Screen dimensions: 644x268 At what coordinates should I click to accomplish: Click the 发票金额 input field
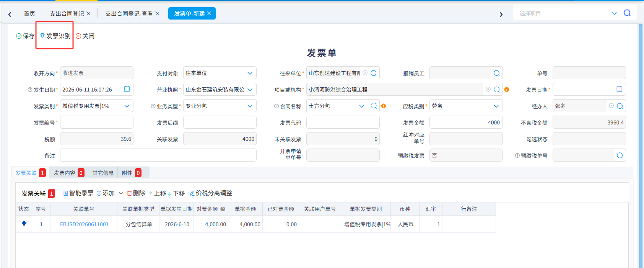point(466,123)
